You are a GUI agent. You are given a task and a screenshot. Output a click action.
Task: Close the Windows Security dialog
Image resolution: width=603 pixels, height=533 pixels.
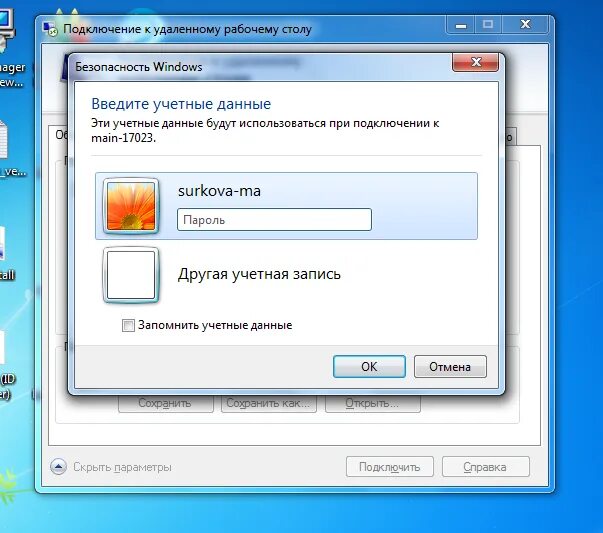475,62
